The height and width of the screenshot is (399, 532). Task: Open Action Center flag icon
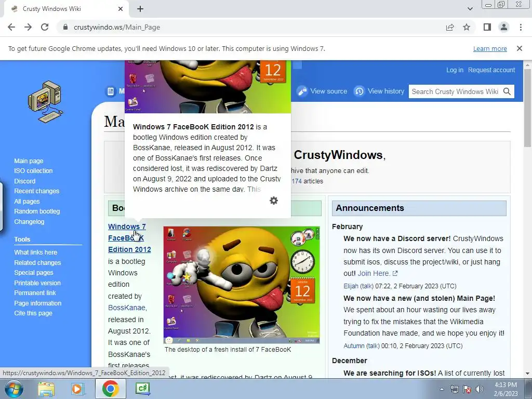click(467, 389)
